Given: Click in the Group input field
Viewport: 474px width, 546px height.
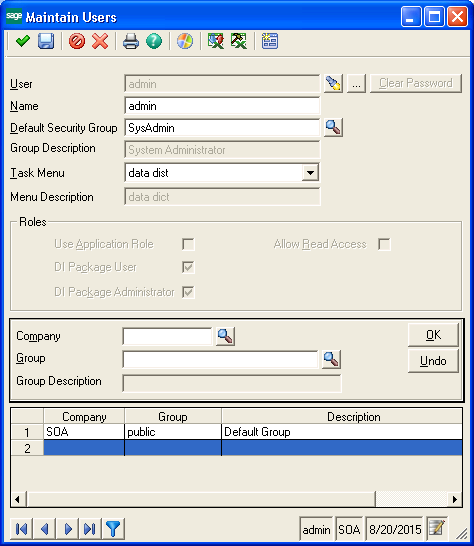Looking at the screenshot, I should coord(220,359).
